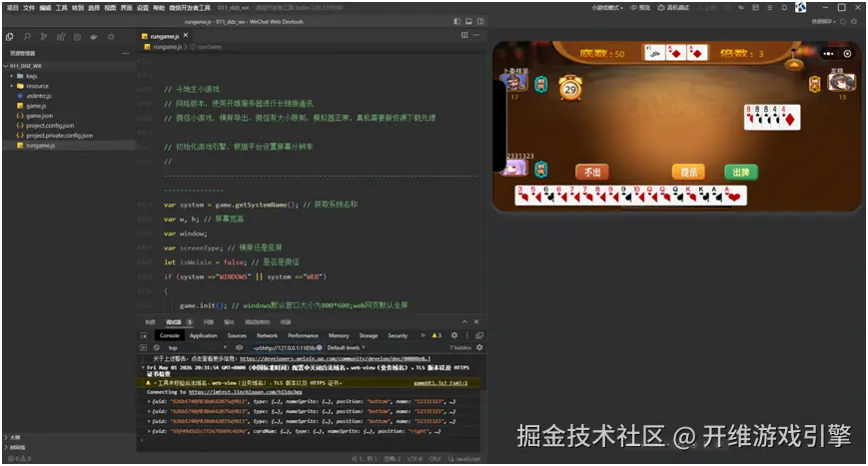
Task: Switch to the Application devtools tab
Action: [x=203, y=335]
